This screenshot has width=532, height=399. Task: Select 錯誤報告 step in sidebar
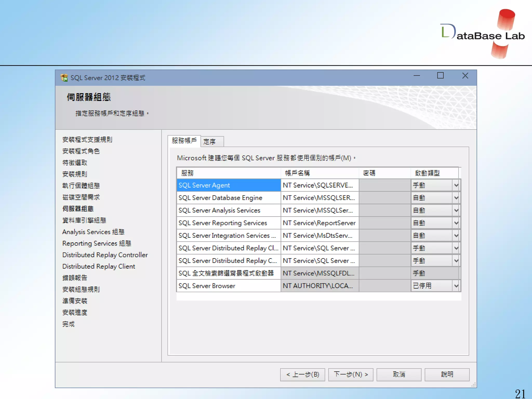pos(75,278)
